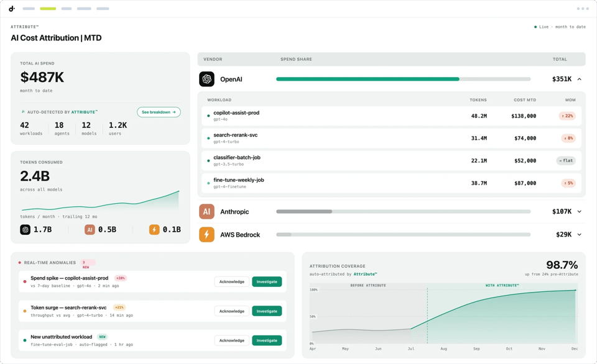This screenshot has width=597, height=364.
Task: Investigate the Token surge search-rerank-svc anomaly
Action: tap(267, 311)
